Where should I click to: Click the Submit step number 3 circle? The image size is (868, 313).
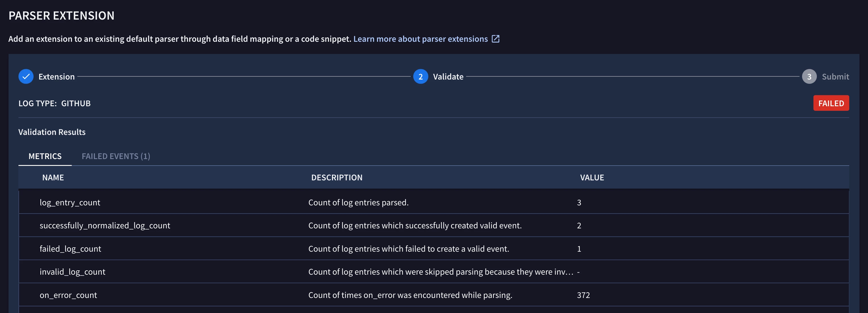coord(809,76)
